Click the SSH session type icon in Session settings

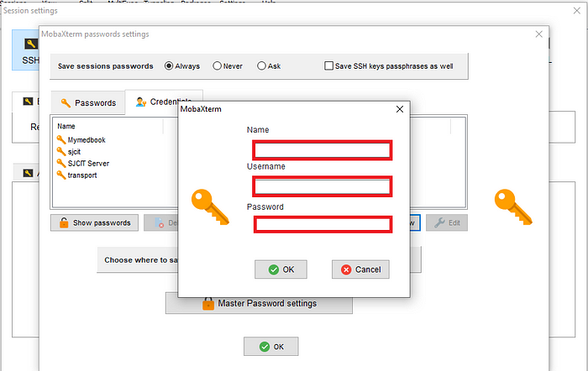pos(31,44)
